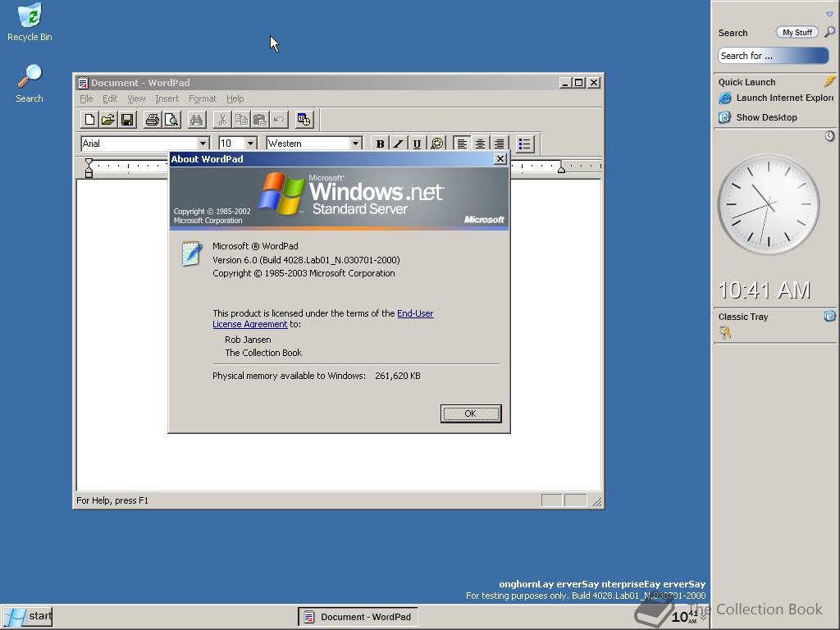Align text right in format bar

499,144
